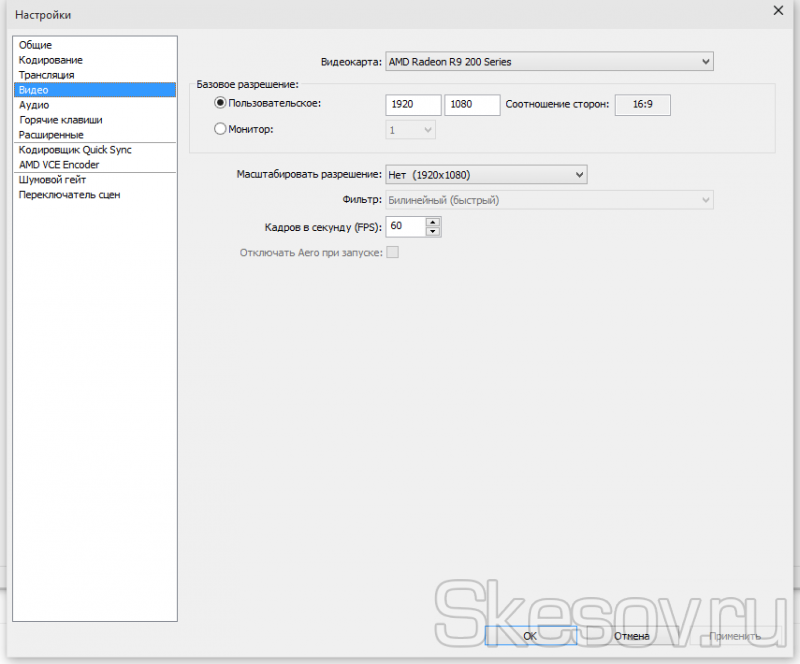
Task: Go to Трансляция settings
Action: click(x=46, y=75)
